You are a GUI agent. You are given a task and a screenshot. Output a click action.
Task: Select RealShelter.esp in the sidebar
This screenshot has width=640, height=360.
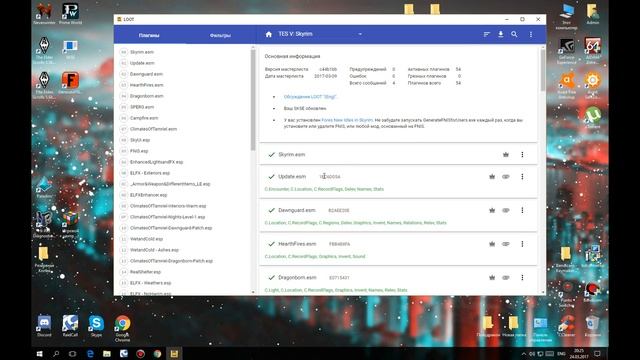point(145,272)
